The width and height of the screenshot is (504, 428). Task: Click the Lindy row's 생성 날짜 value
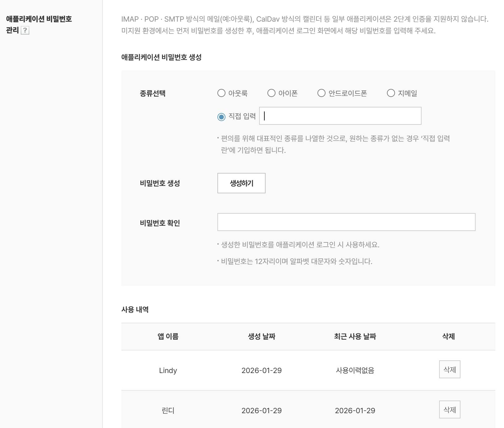pos(262,370)
